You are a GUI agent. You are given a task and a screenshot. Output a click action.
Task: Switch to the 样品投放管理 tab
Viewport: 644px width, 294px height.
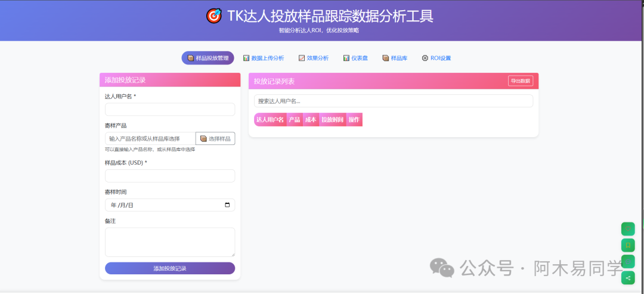(208, 58)
